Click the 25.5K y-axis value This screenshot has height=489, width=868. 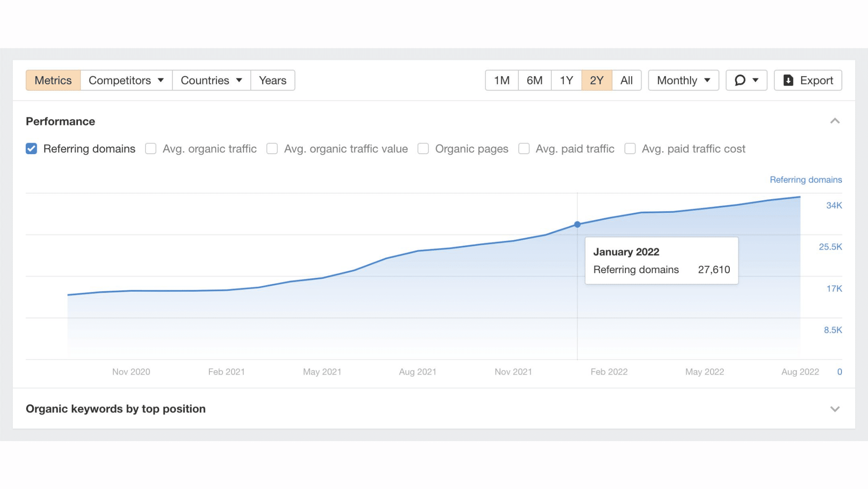coord(830,247)
